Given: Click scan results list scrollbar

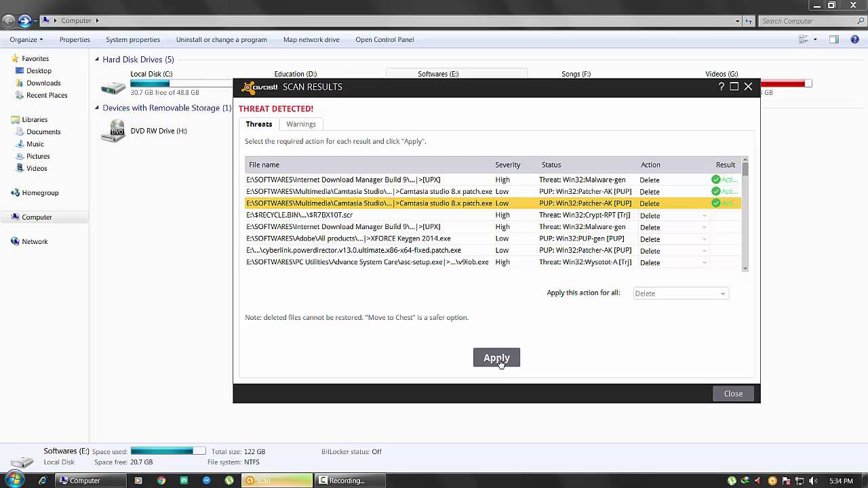Looking at the screenshot, I should point(745,214).
